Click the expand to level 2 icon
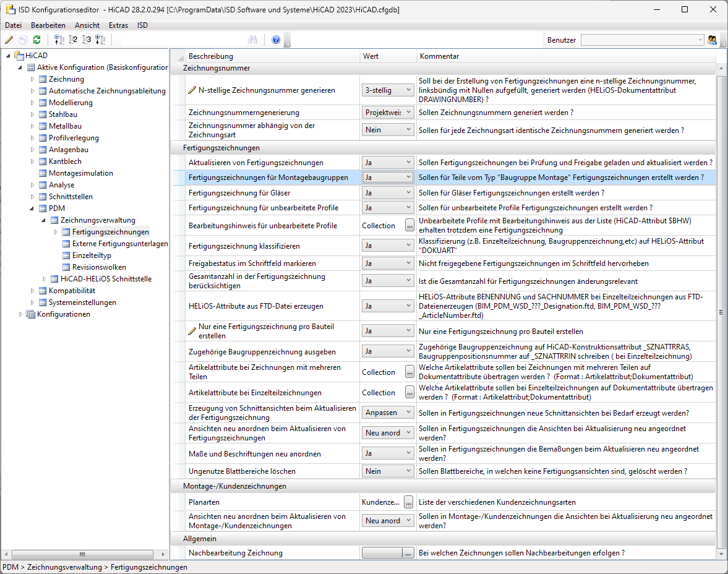Viewport: 728px width, 574px height. point(73,40)
